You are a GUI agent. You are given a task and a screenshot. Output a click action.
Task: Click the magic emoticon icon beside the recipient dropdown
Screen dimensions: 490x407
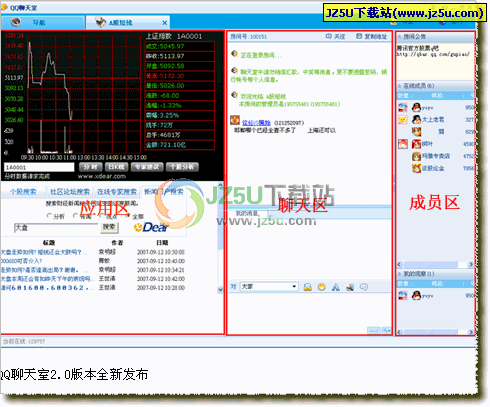[x=308, y=287]
